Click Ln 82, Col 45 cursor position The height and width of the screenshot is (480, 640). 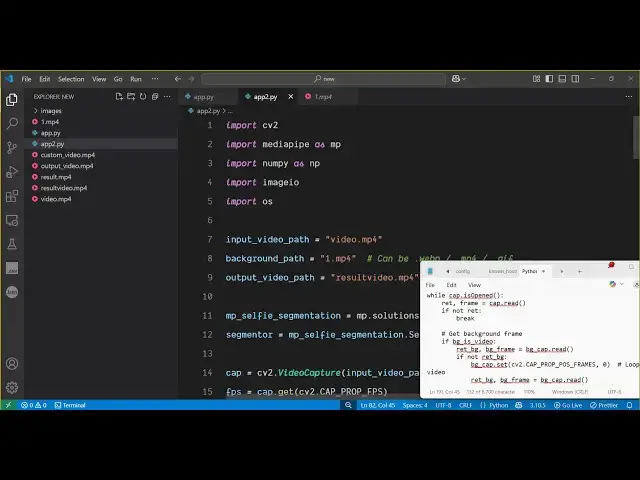[378, 405]
